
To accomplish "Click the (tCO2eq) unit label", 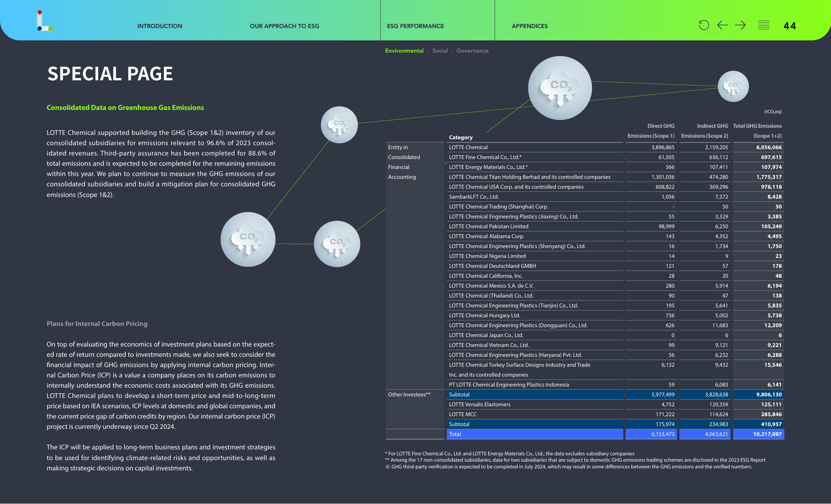I will tap(773, 112).
